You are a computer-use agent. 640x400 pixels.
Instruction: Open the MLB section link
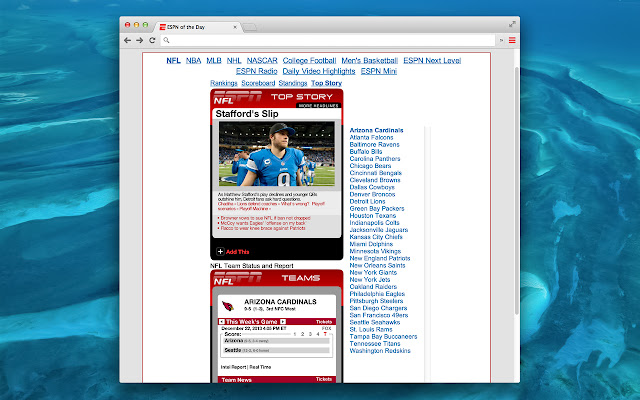coord(213,60)
